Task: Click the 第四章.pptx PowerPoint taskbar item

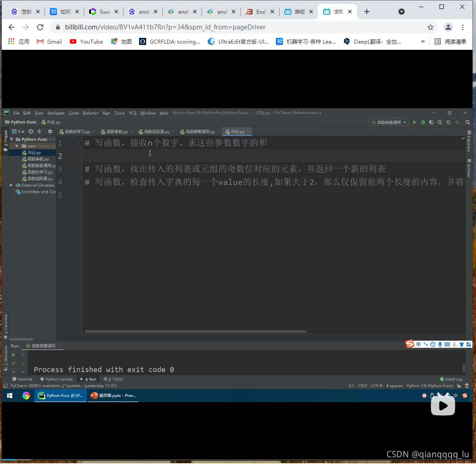Action: tap(113, 395)
